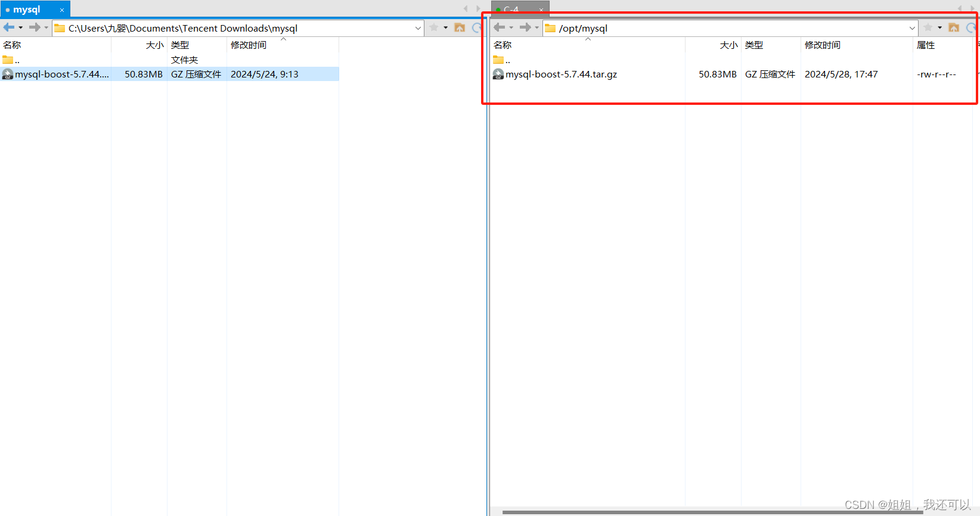This screenshot has width=980, height=516.
Task: Go to home folder in the remote pane
Action: pos(954,27)
